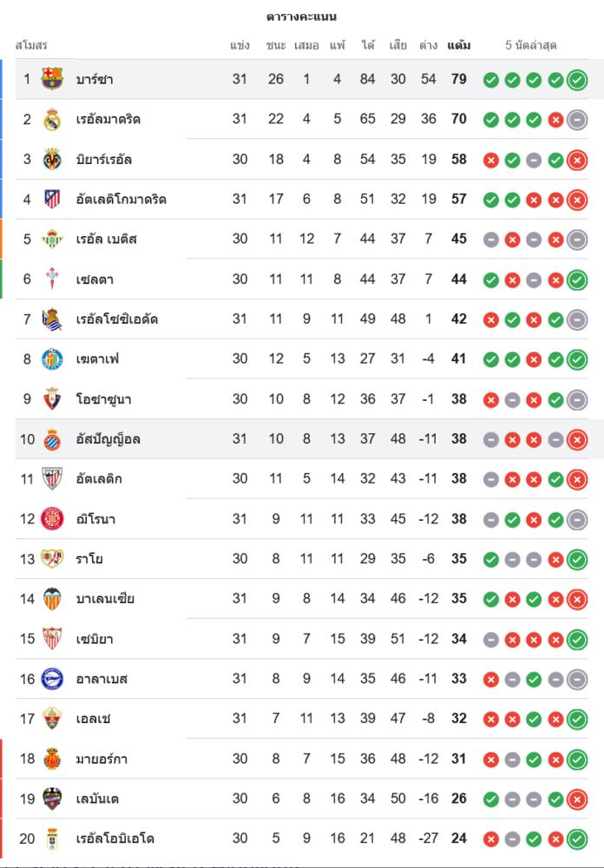Click the 5 นัดล่าสุด column header
Screen dimensions: 604x868
pyautogui.click(x=531, y=45)
